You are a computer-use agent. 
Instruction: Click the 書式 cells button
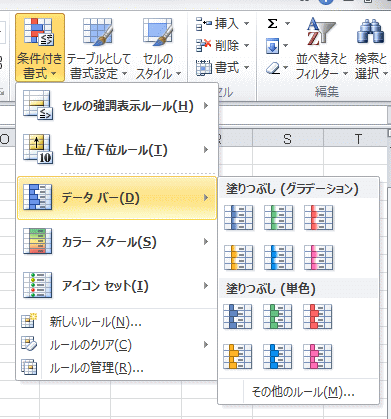coord(218,68)
